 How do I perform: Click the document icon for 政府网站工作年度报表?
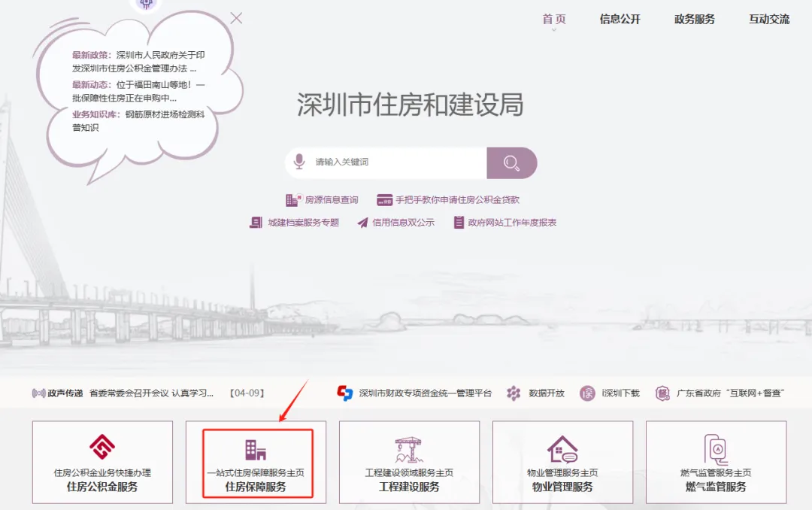tap(459, 223)
